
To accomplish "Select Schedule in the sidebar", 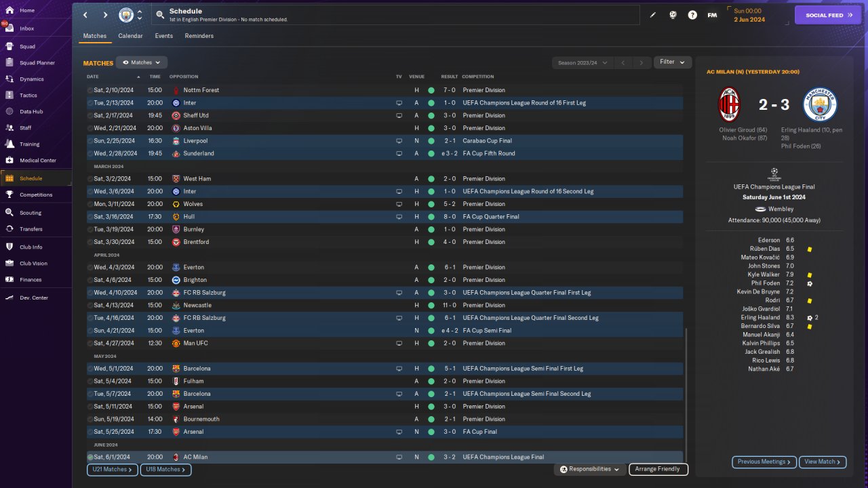I will [x=35, y=178].
